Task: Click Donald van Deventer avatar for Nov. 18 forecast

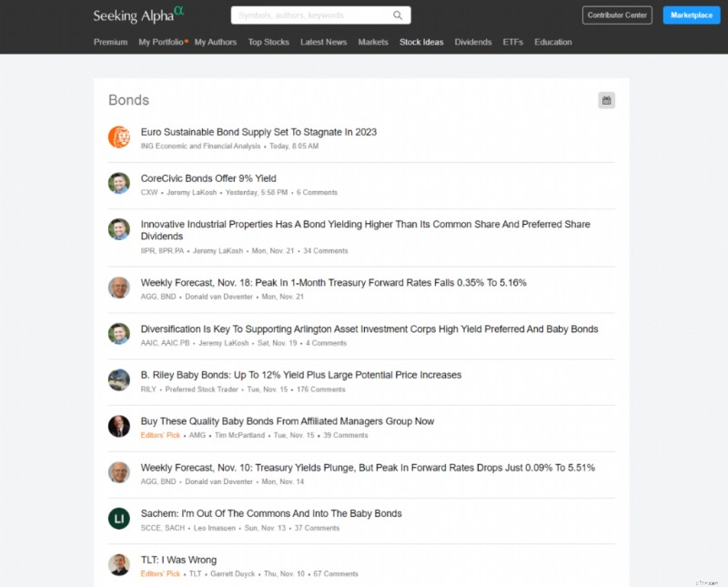Action: [x=119, y=288]
